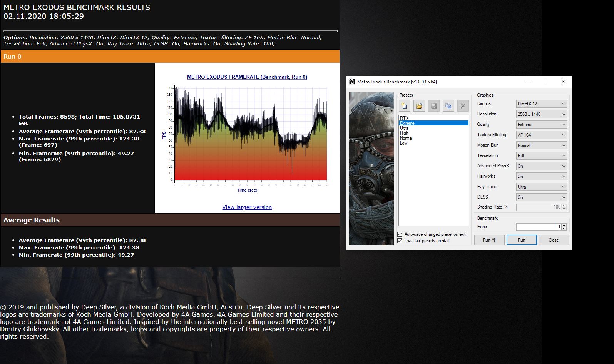Open the Ray Trace dropdown
The height and width of the screenshot is (364, 614).
pos(542,187)
